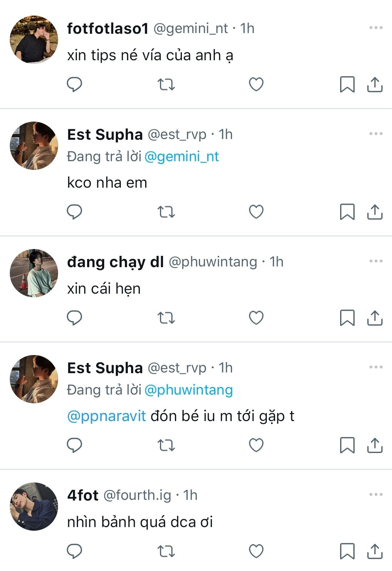Like the "xin tips né vía" tweet
This screenshot has width=392, height=571.
click(256, 85)
